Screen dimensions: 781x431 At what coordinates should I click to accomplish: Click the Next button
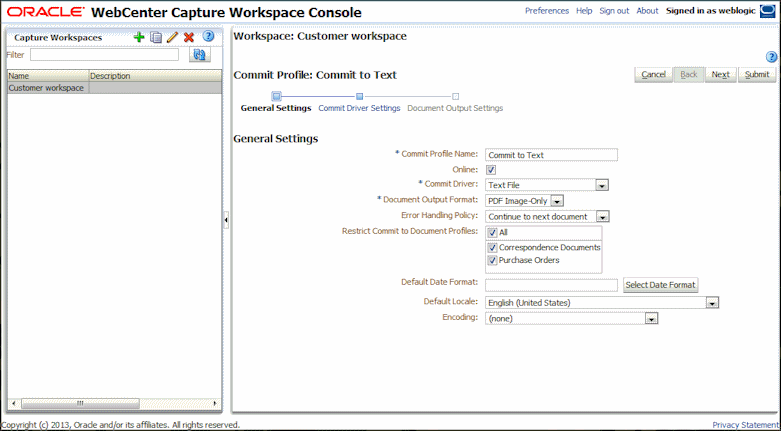(721, 74)
